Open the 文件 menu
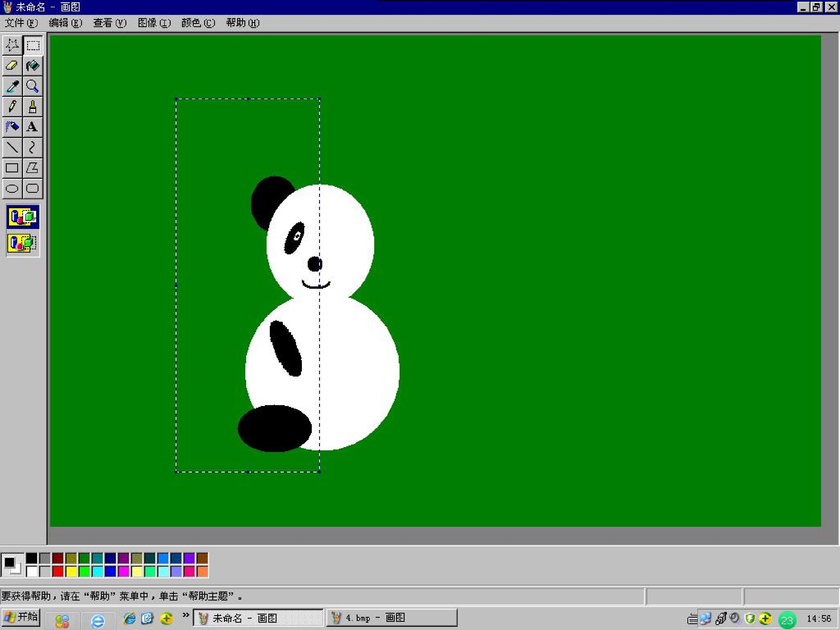Viewport: 840px width, 630px height. (x=21, y=23)
